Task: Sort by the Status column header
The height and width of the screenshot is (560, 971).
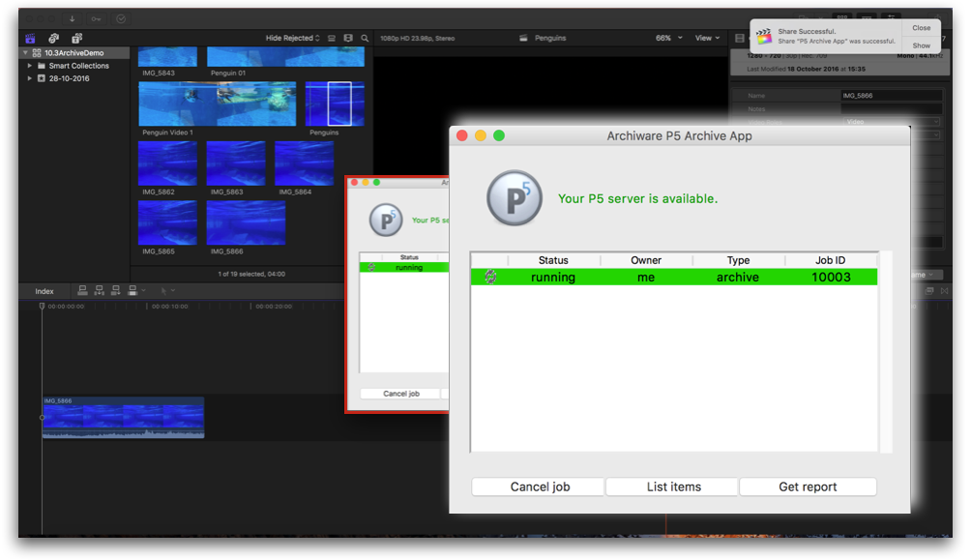Action: tap(553, 260)
